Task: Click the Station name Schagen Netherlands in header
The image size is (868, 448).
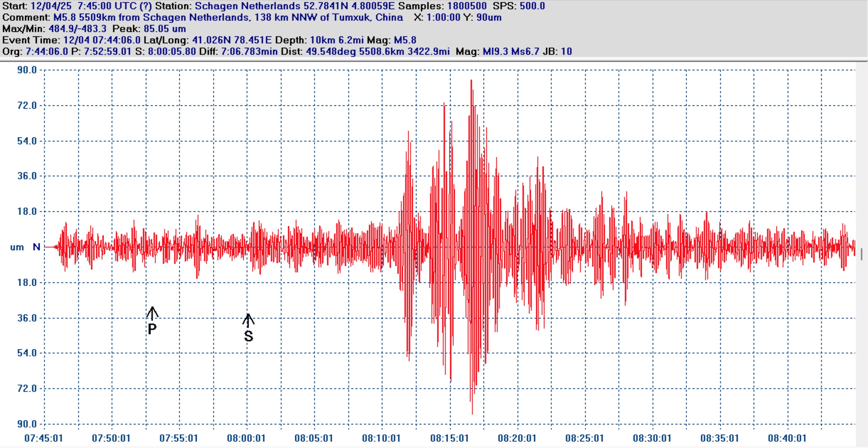Action: 247,6
